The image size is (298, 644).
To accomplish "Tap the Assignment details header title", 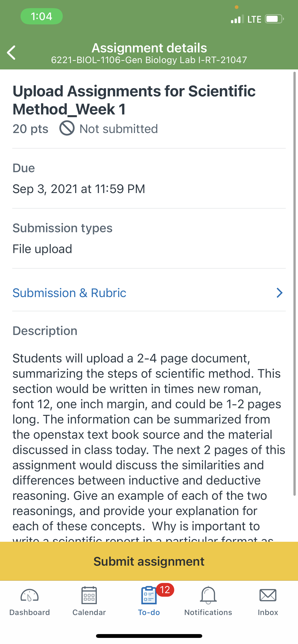I will [149, 48].
